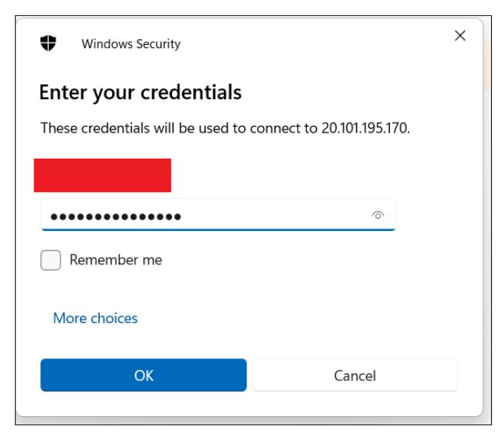Screen dimensions: 504x439
Task: Click the Windows Security title text
Action: pos(131,43)
